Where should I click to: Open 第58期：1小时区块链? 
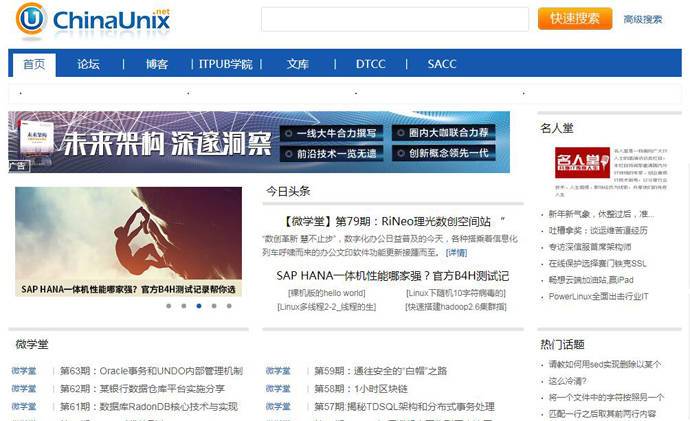click(x=361, y=389)
